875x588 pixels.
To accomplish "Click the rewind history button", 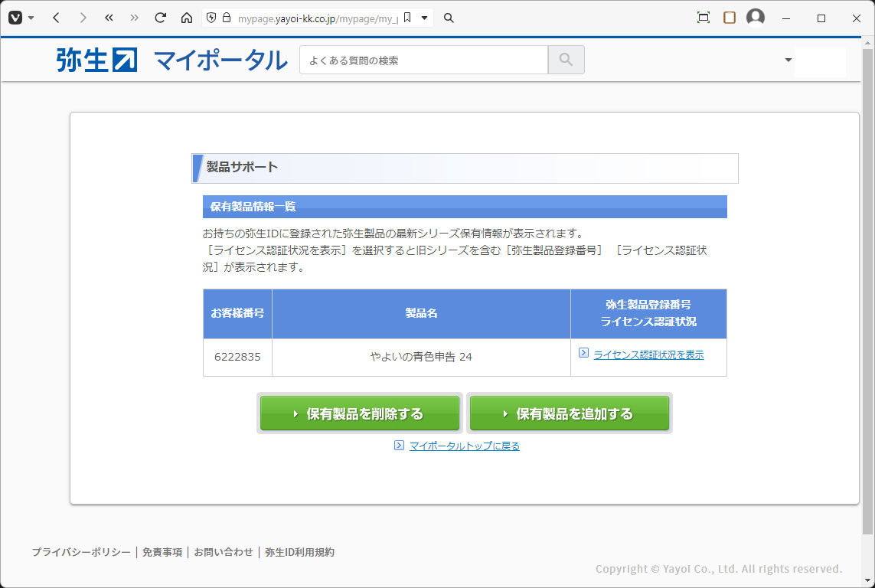I will pos(109,18).
